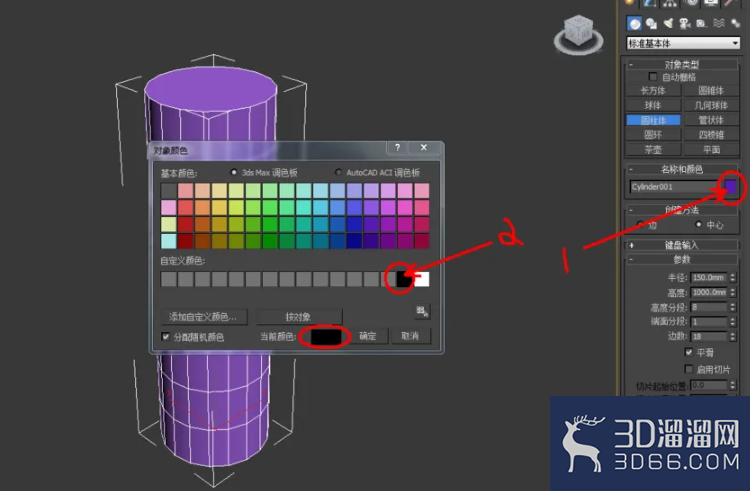
Task: Select the white custom color swatch
Action: [x=422, y=279]
